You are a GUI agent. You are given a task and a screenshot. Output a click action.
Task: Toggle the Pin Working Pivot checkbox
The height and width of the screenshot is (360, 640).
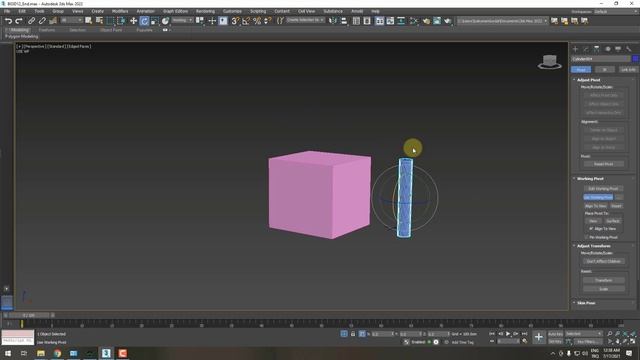click(587, 237)
